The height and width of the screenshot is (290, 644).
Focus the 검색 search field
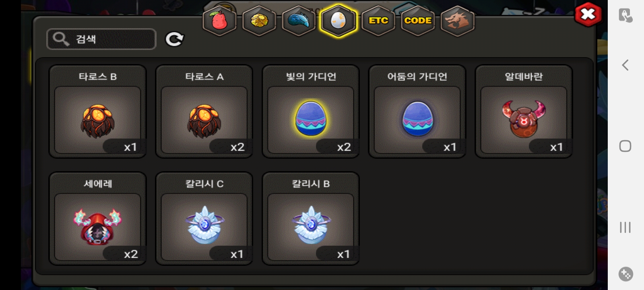[x=101, y=39]
